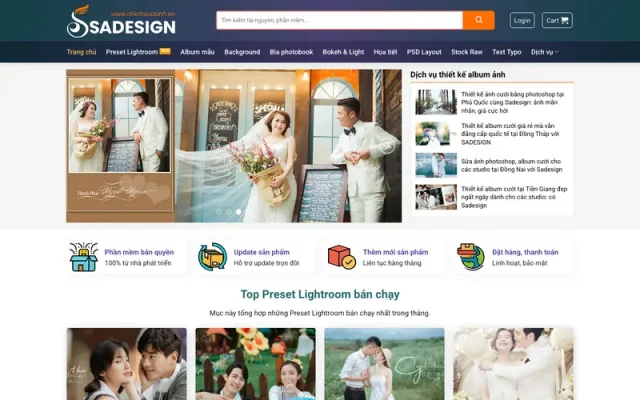Viewport: 640px width, 400px height.
Task: Click the Update sản phẩm box icon
Action: [212, 256]
